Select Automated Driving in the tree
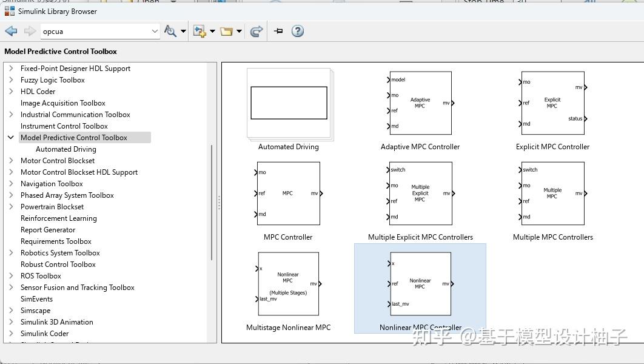644x364 pixels. 65,149
